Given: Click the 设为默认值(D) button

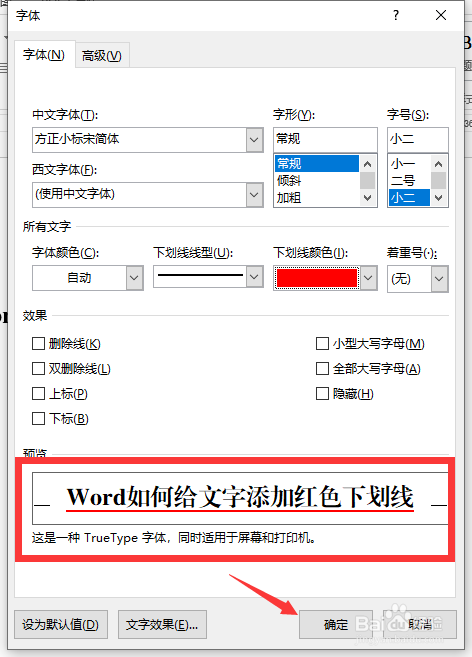Looking at the screenshot, I should (61, 625).
